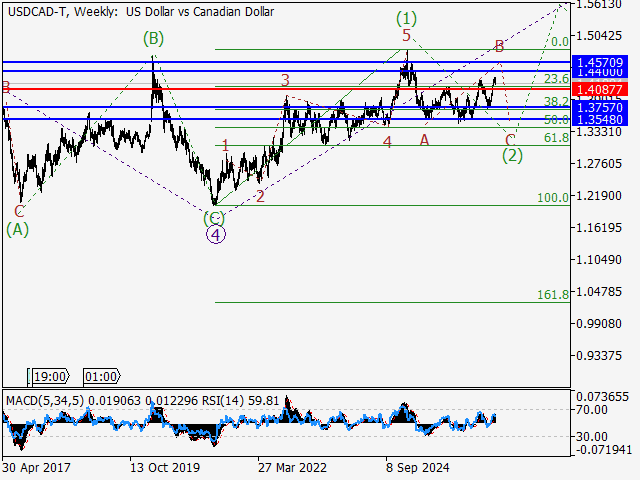
Task: Select the circled 4 wave label
Action: (216, 234)
